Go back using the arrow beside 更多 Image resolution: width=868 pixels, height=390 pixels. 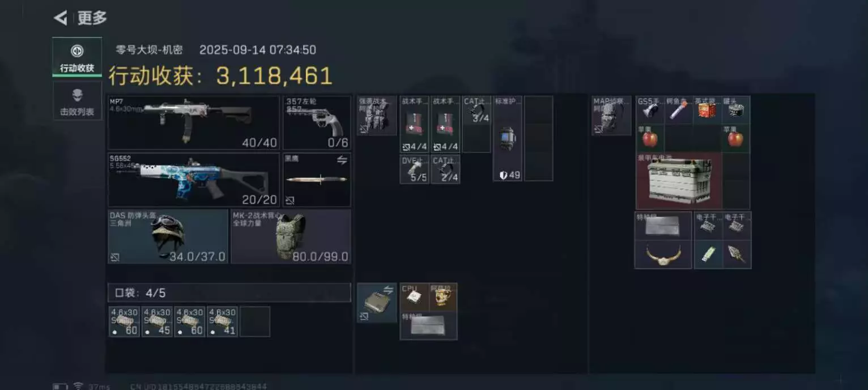coord(60,18)
